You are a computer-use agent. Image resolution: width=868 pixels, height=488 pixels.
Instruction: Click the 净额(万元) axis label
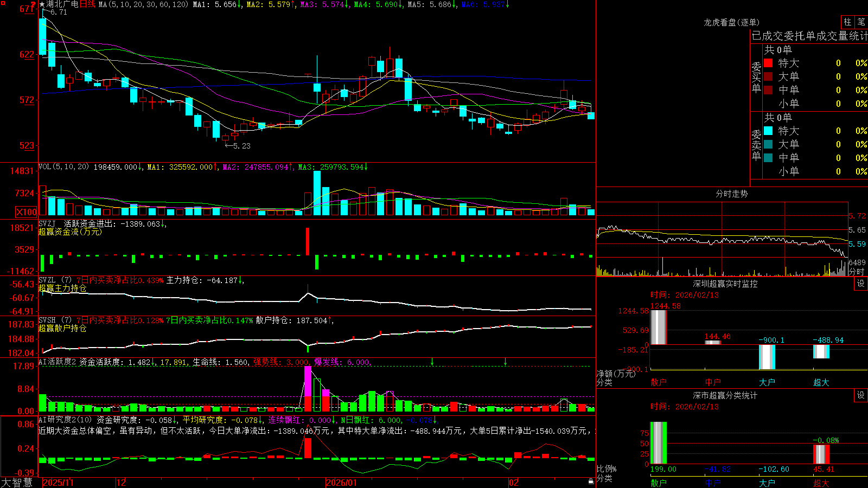616,374
